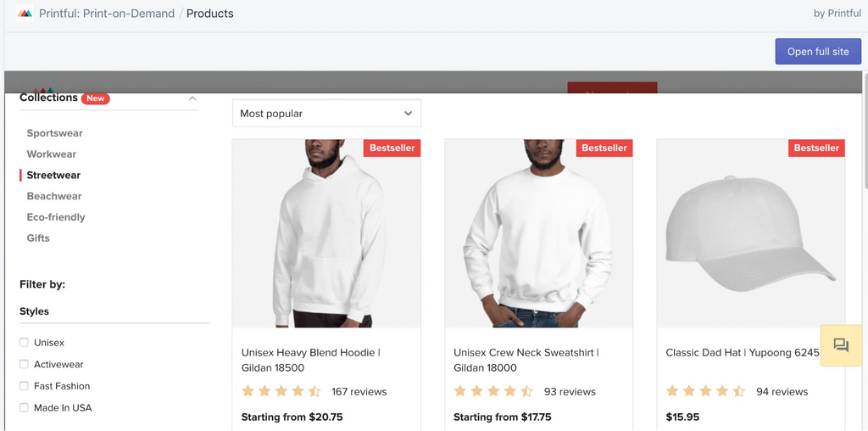Check the Activewear filter checkbox
Screen dimensions: 868x431
click(x=24, y=364)
